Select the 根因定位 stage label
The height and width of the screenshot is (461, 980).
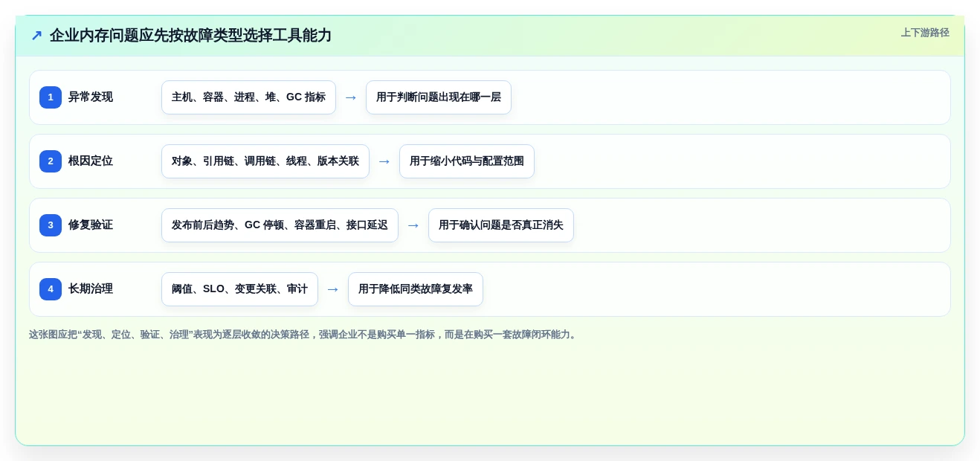pyautogui.click(x=91, y=161)
